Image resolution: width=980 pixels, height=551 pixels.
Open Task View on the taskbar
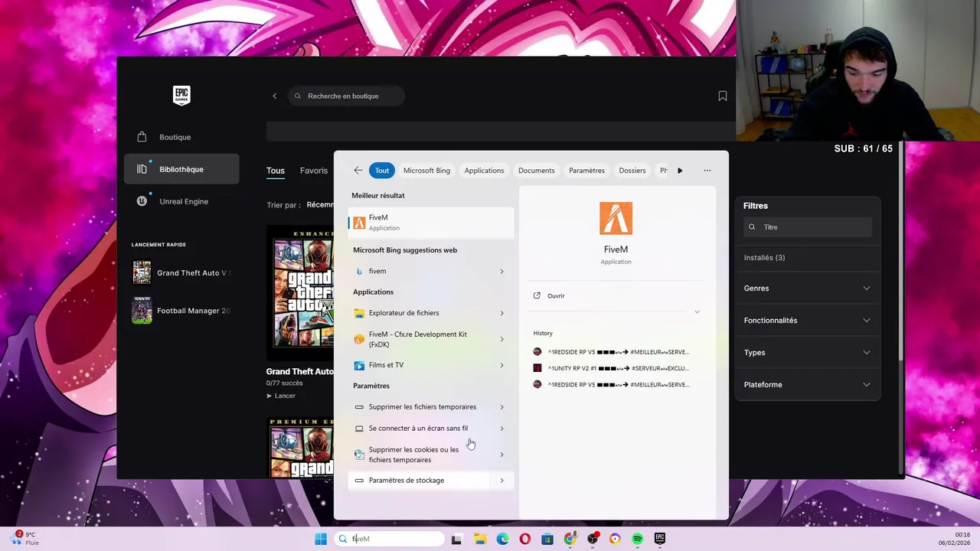(x=456, y=539)
